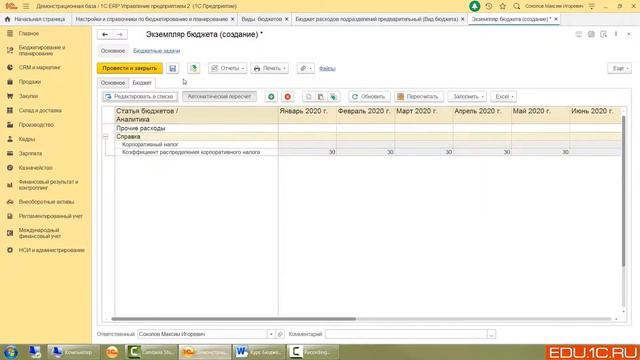Open the service settings menu icon near username
Image resolution: width=640 pixels, height=360 pixels.
tap(591, 6)
